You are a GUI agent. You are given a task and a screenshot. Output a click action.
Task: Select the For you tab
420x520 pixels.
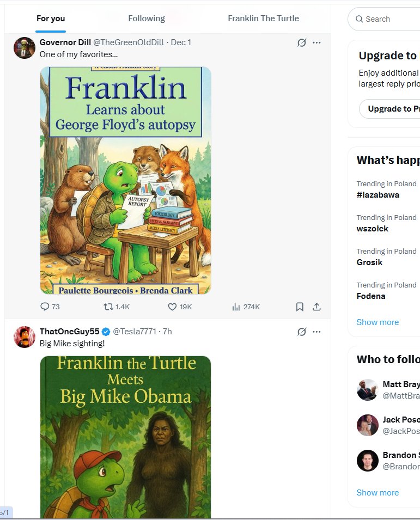coord(51,19)
